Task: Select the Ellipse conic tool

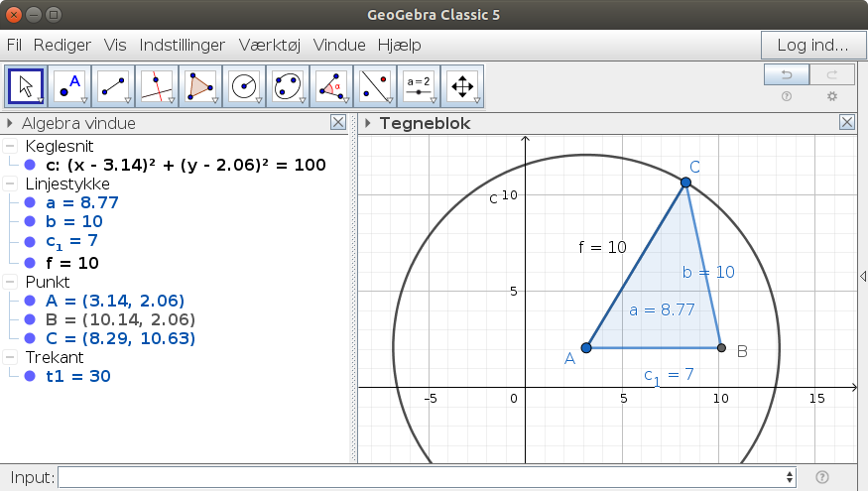Action: coord(288,86)
